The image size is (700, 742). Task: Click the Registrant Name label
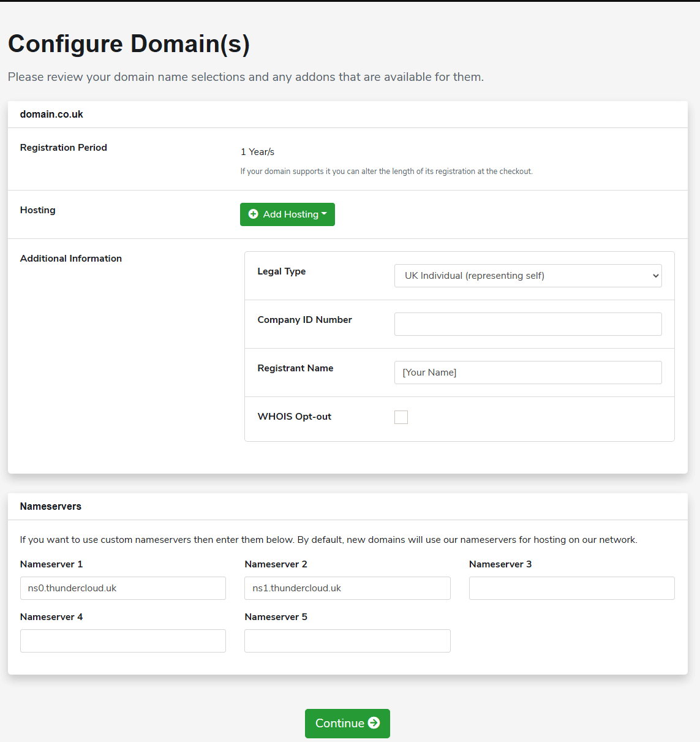(x=296, y=368)
